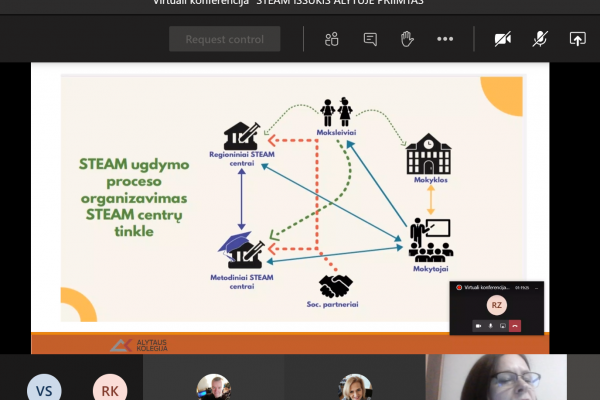Click the 'Metodiniai STEAM centrai' label text
600x400 pixels.
[x=242, y=282]
